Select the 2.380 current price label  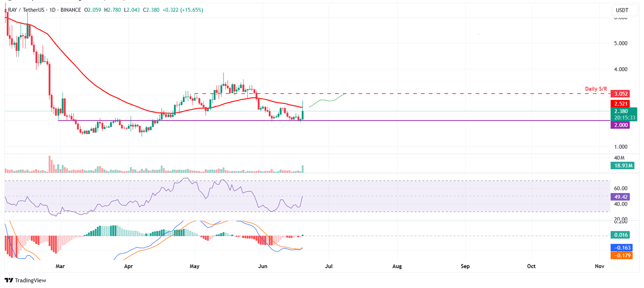(x=620, y=111)
